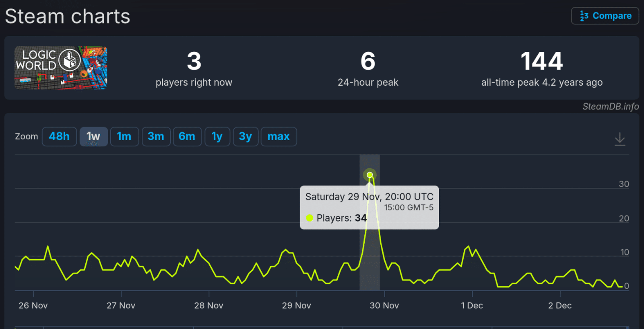644x329 pixels.
Task: Click the 24-hour peak value 6
Action: click(368, 61)
